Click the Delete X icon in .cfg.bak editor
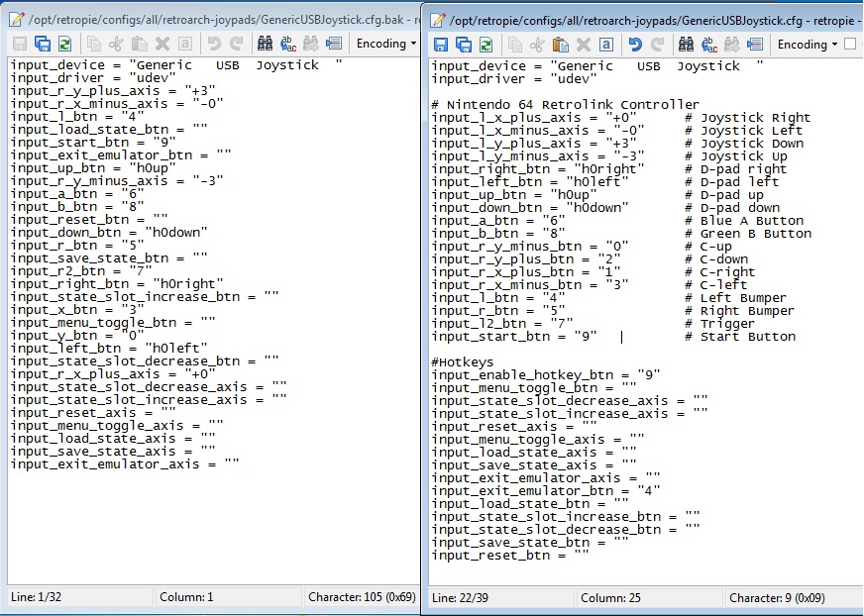Viewport: 864px width, 616px height. pos(162,44)
